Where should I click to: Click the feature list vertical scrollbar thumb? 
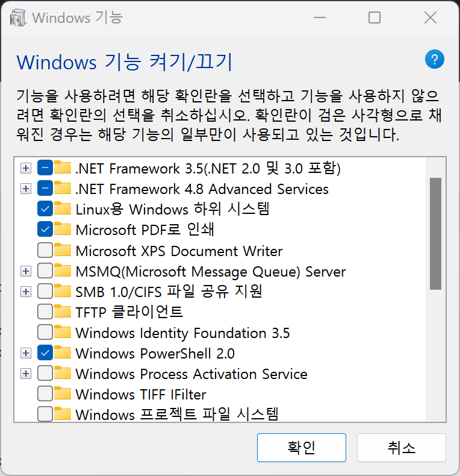tap(435, 233)
